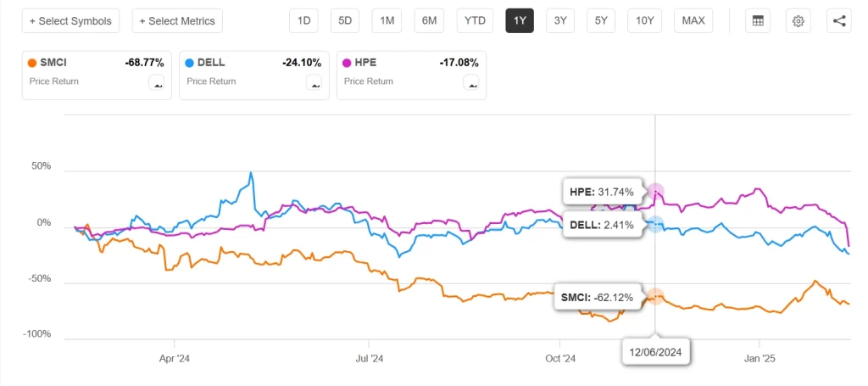
Task: Click the share chart icon
Action: point(838,21)
